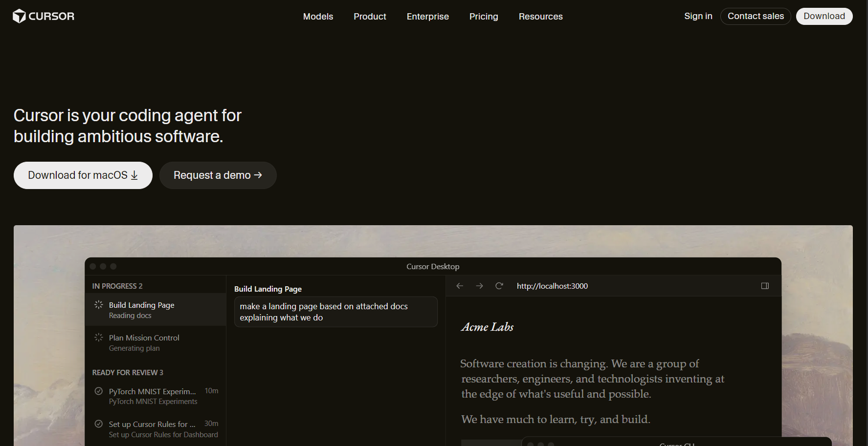Click the http://localhost:3000 address field

tap(552, 286)
